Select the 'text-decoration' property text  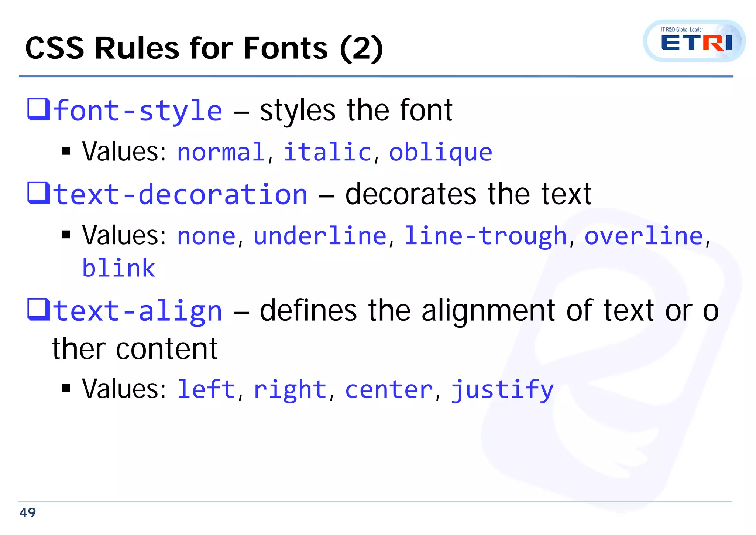tap(181, 194)
